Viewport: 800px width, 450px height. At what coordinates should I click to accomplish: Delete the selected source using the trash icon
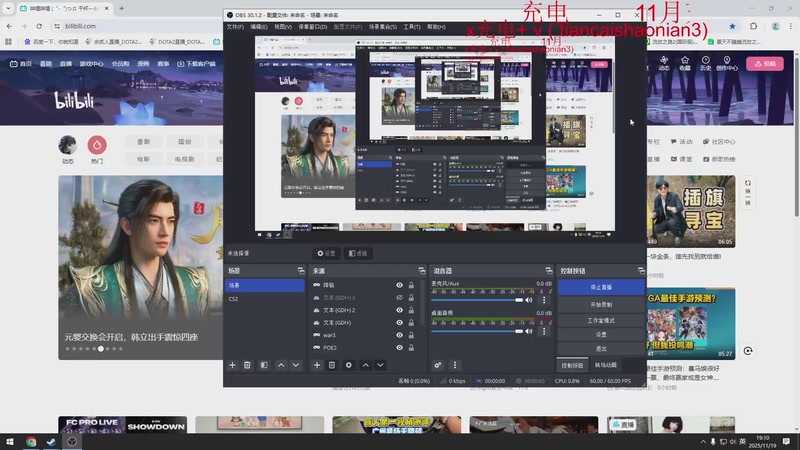tap(333, 365)
